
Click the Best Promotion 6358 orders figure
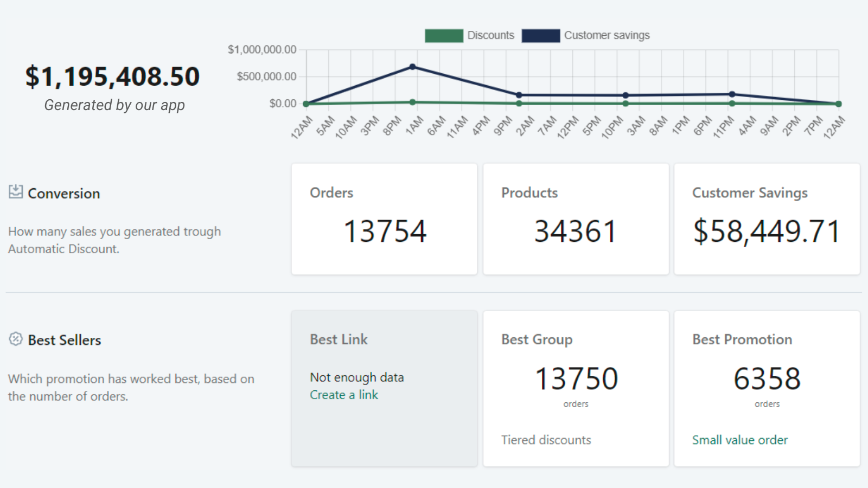[767, 379]
